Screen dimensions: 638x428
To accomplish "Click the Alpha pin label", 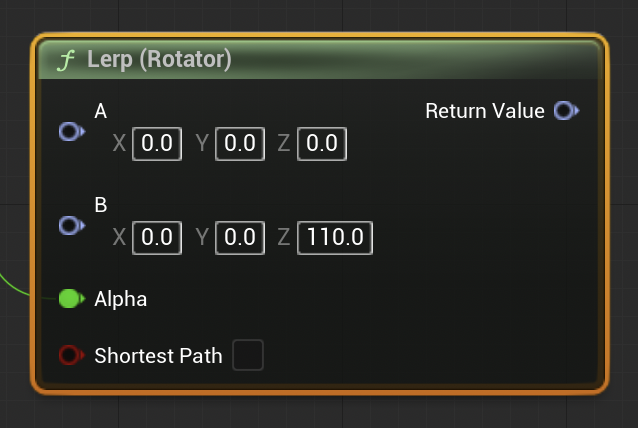I will coord(120,299).
